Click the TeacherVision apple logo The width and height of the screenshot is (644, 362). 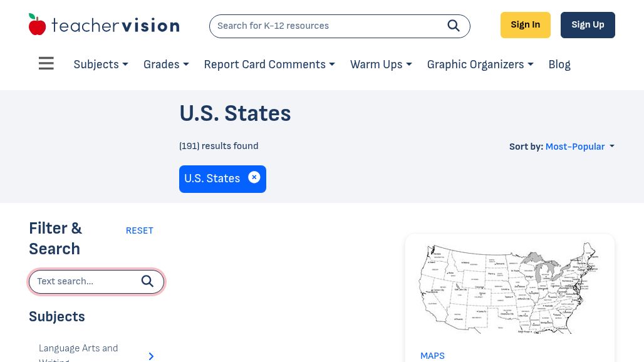pos(38,25)
